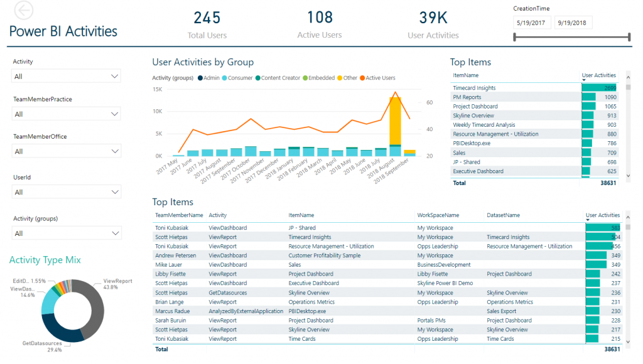Click the back arrow icon
643x364 pixels.
pos(23,11)
